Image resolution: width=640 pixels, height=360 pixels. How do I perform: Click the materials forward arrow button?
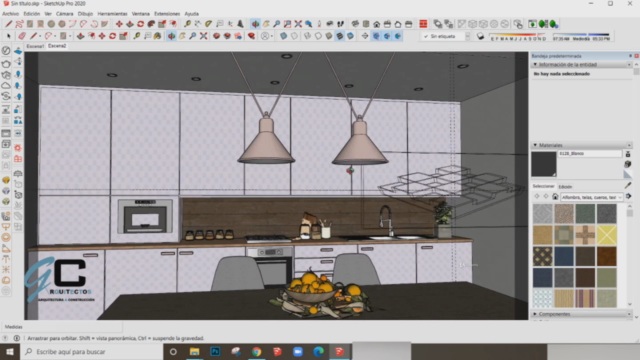(x=546, y=197)
